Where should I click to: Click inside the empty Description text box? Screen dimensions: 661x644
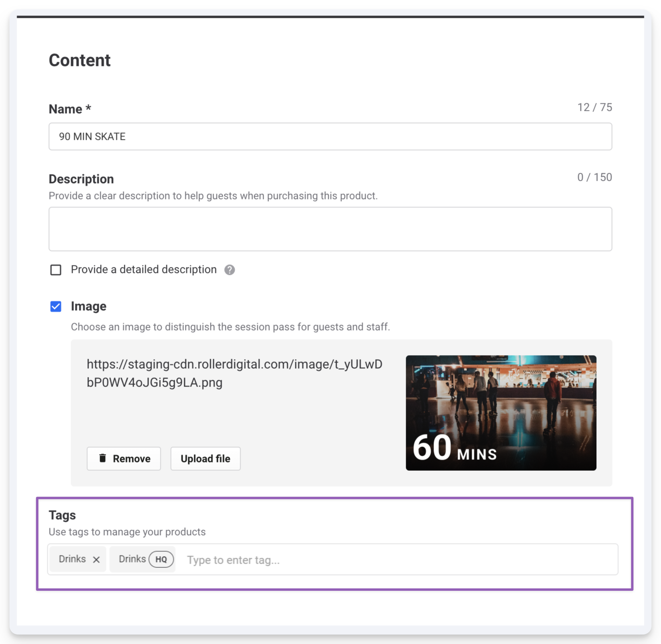(x=330, y=229)
